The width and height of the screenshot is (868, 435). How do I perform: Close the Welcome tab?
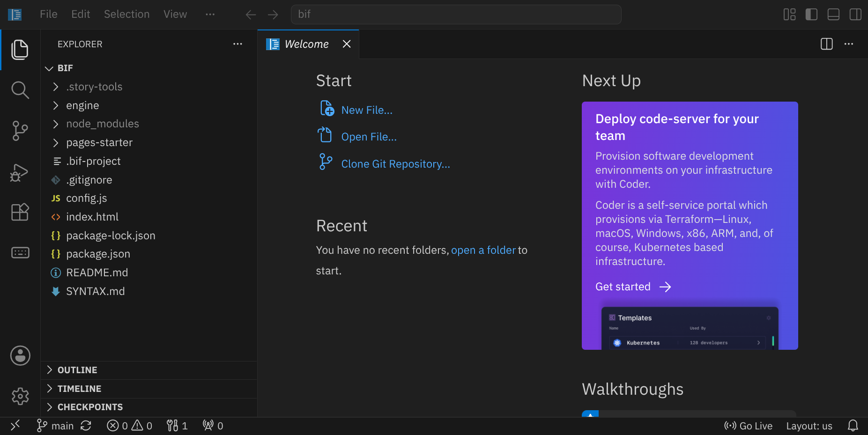tap(347, 44)
